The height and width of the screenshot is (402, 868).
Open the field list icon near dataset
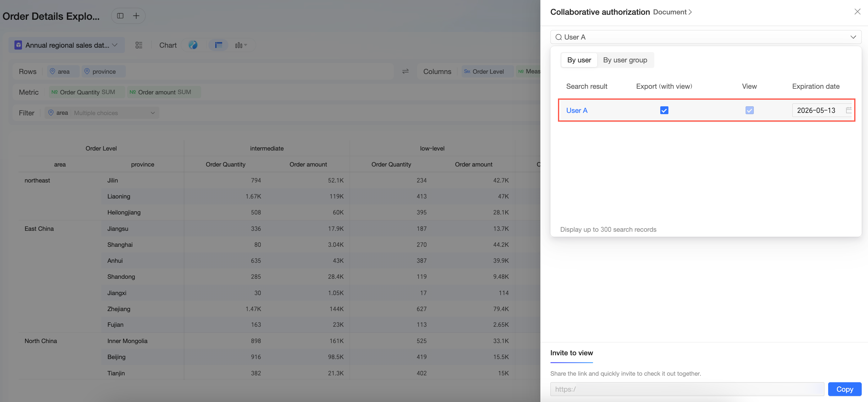139,45
